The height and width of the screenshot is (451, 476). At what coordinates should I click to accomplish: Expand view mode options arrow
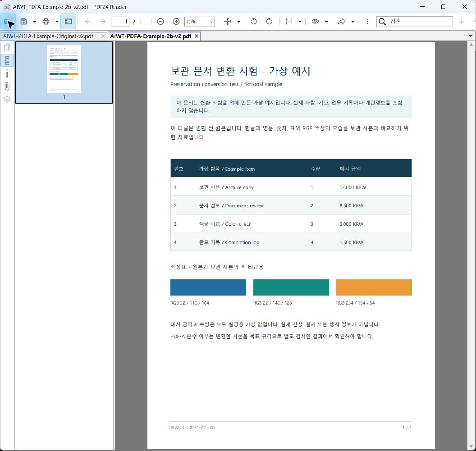click(x=326, y=22)
